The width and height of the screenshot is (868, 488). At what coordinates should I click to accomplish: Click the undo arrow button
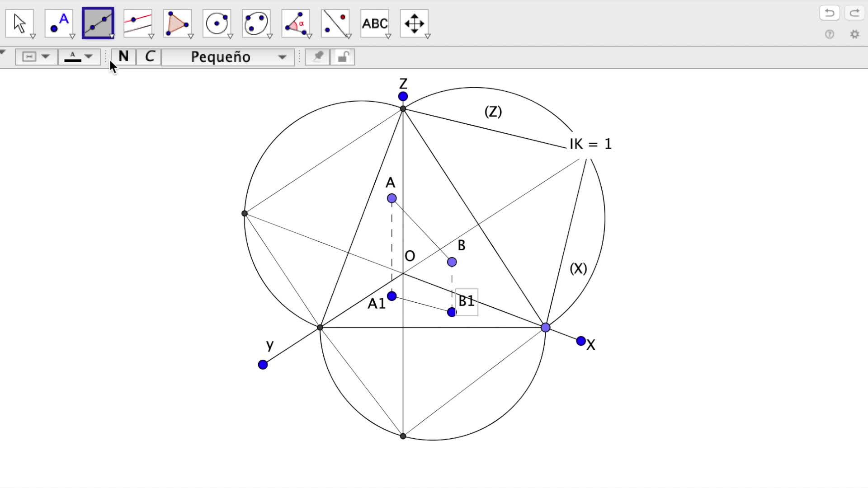(829, 13)
